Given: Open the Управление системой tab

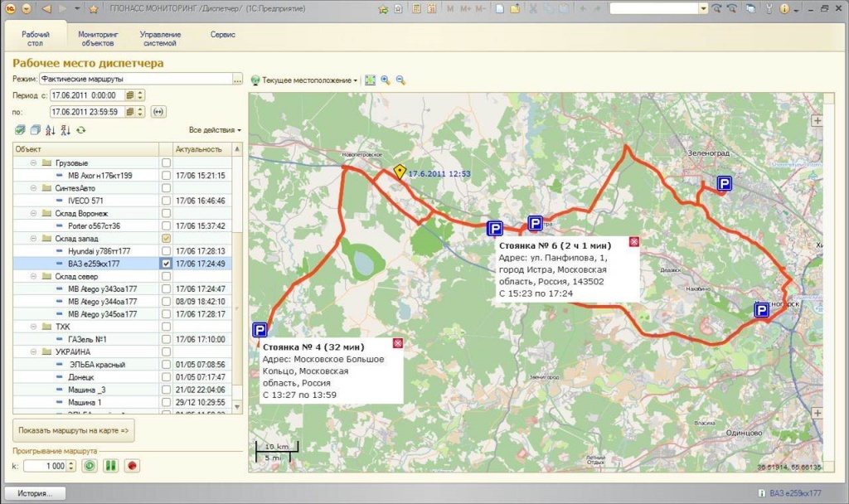Looking at the screenshot, I should (x=160, y=39).
